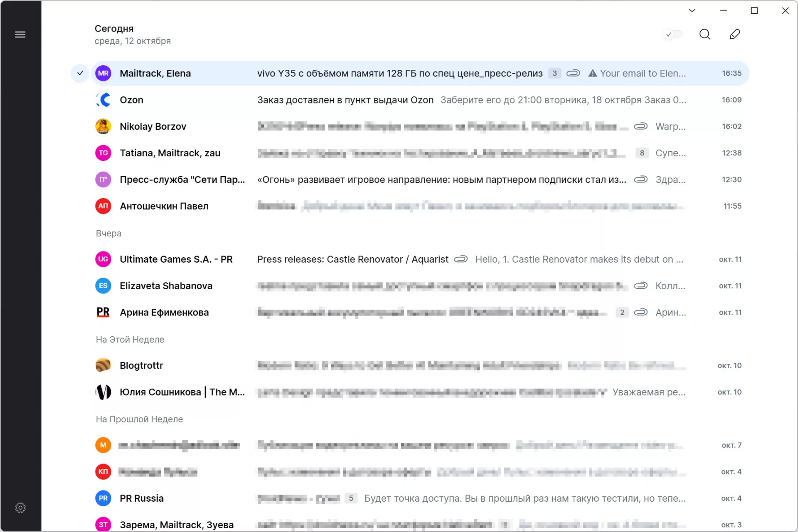Viewport: 798px width, 532px height.
Task: Open Будет точка доступа preview in PR Russia
Action: tap(525, 498)
